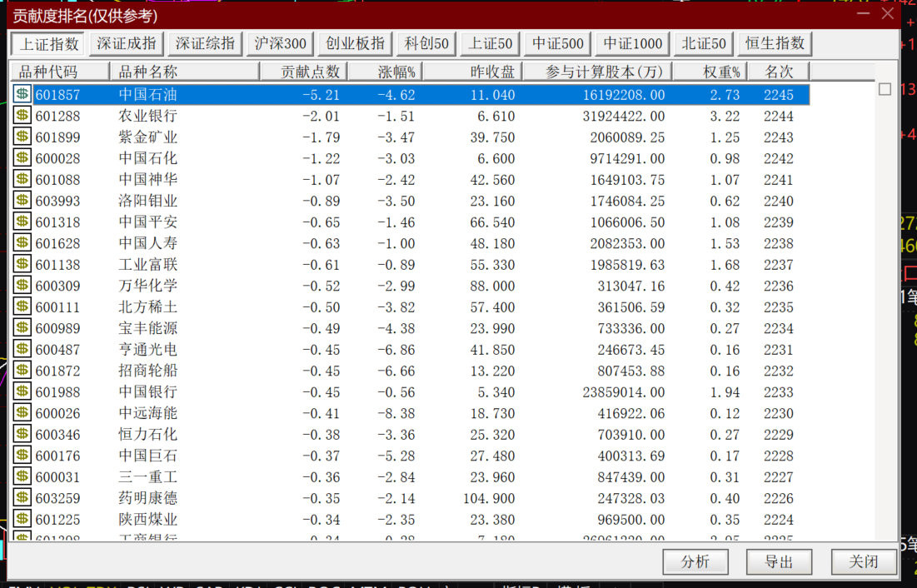
Task: Click 昨收盘 value 104.900 for 药明康德
Action: pos(489,499)
